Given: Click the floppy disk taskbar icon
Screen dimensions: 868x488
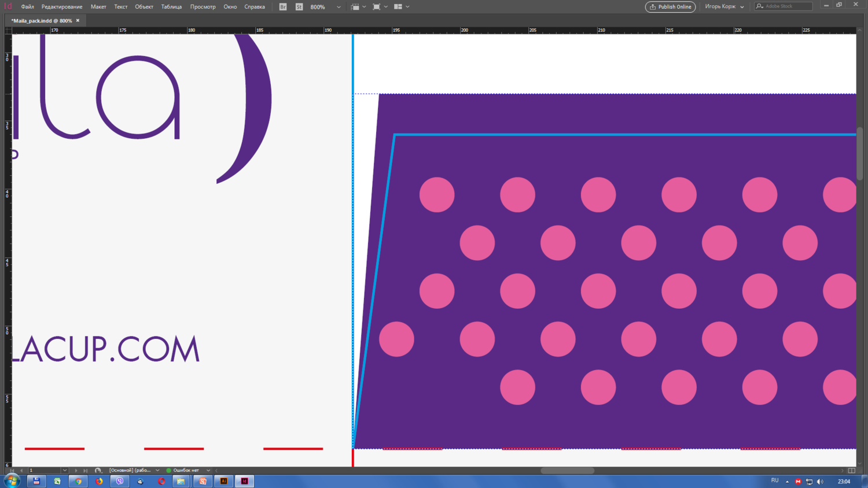Looking at the screenshot, I should click(x=36, y=481).
